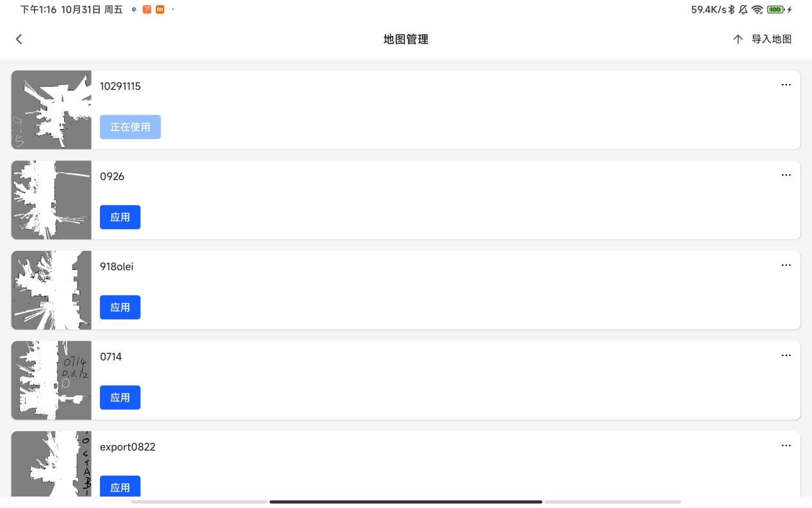Tap the battery indicator in status bar
812x508 pixels.
(x=775, y=10)
